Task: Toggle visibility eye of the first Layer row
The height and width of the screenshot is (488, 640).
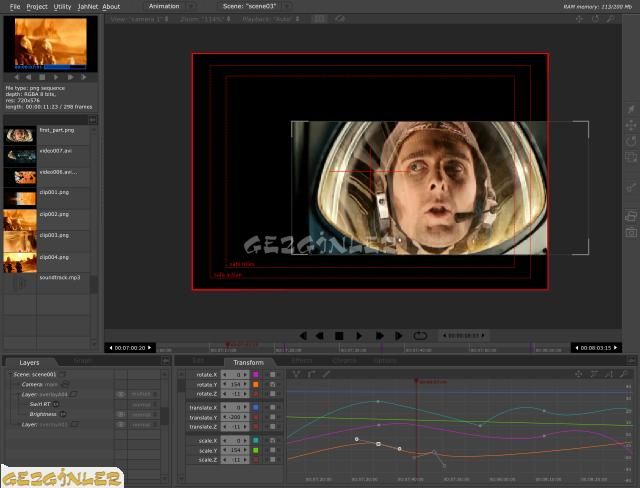Action: pos(121,394)
